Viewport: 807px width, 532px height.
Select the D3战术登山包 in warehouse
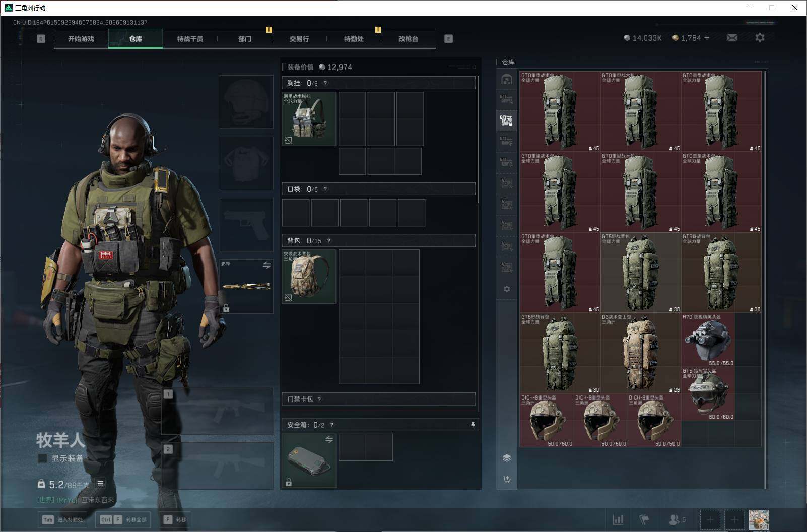coord(641,354)
